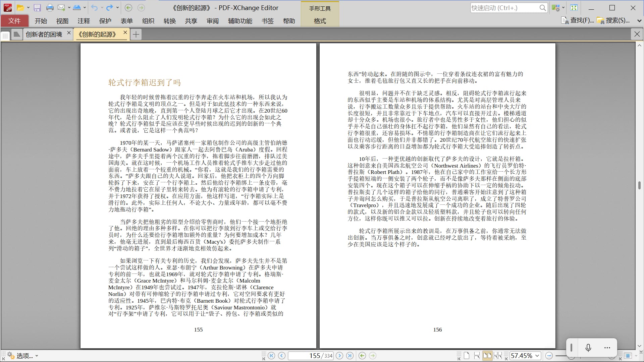This screenshot has width=644, height=362.
Task: Enable continuous scrolling page layout
Action: tap(477, 356)
